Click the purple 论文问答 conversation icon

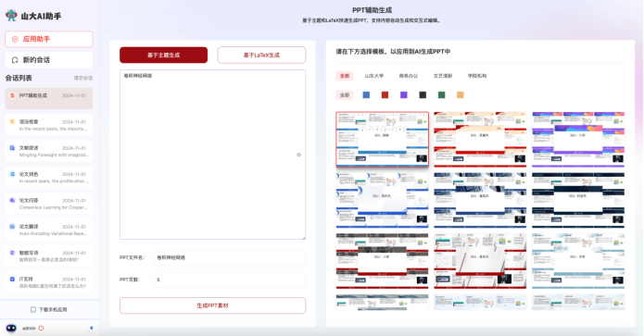coord(12,201)
